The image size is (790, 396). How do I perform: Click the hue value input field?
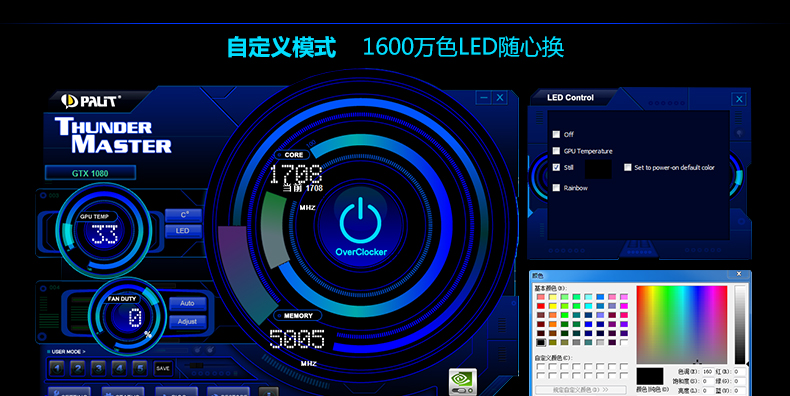click(x=709, y=371)
